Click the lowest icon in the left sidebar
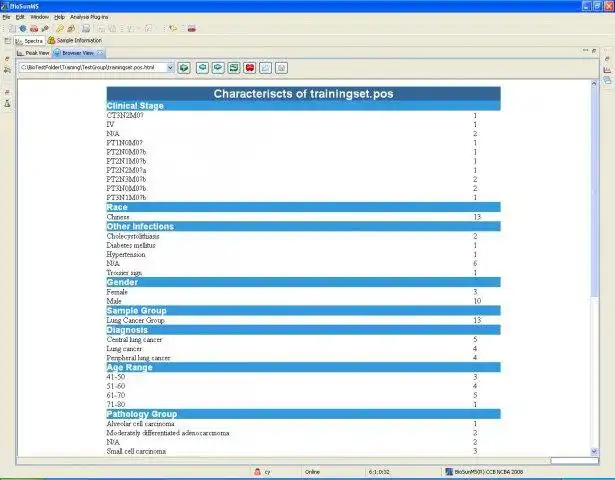This screenshot has height=480, width=615. [x=7, y=104]
